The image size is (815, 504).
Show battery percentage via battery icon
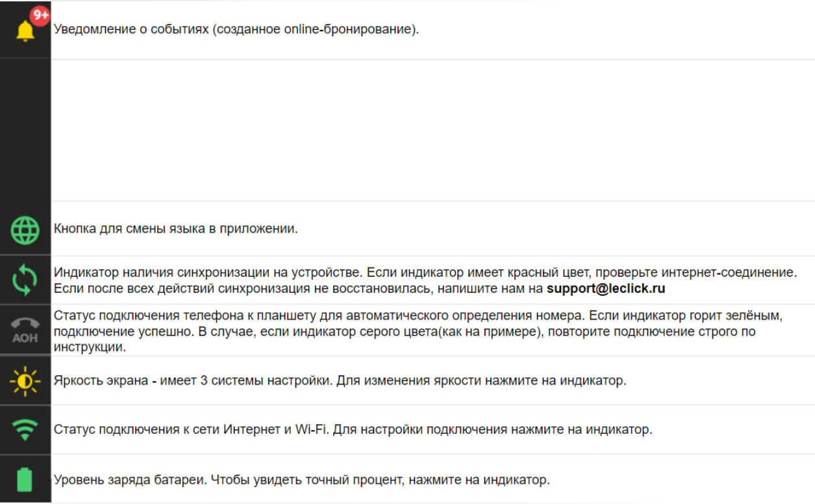pyautogui.click(x=25, y=479)
